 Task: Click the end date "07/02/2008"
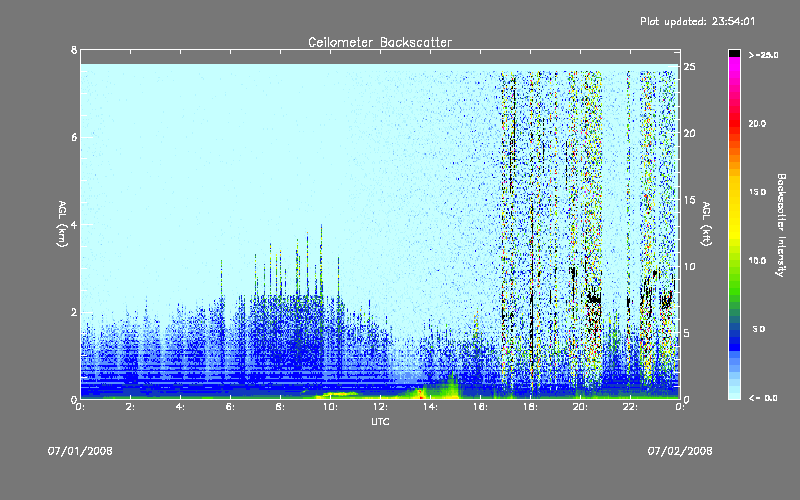[680, 451]
